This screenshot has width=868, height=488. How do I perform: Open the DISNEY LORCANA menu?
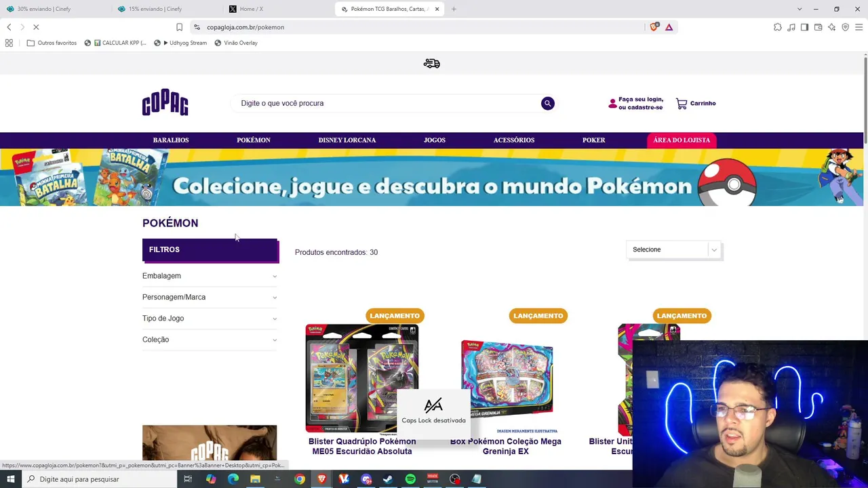point(347,140)
